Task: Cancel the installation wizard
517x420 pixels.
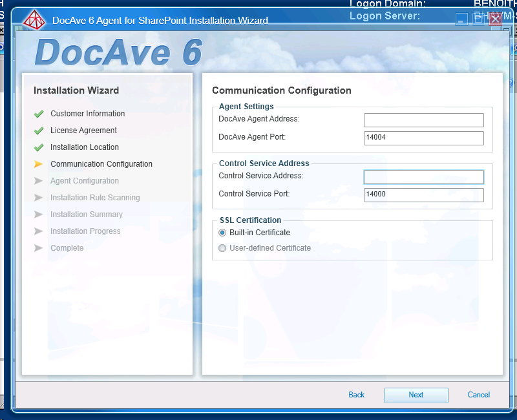Action: tap(478, 395)
